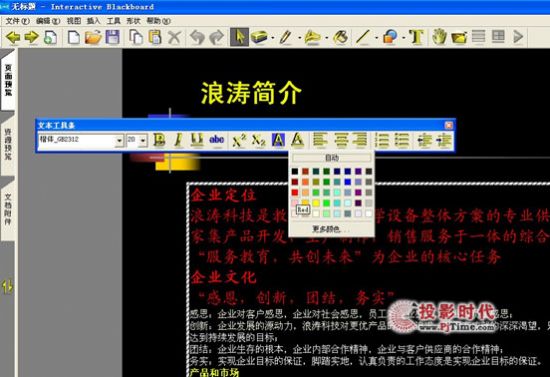
Task: Click the 自动 automatic color button
Action: tap(332, 158)
